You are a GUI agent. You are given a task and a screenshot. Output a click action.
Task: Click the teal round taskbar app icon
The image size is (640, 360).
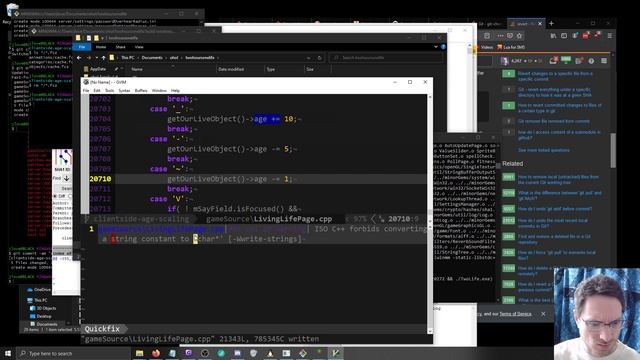pos(221,353)
